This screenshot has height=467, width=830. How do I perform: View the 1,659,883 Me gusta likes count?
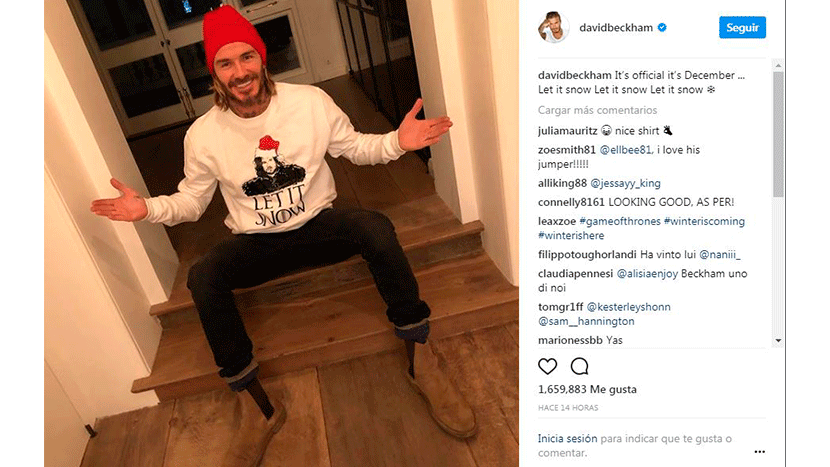587,389
